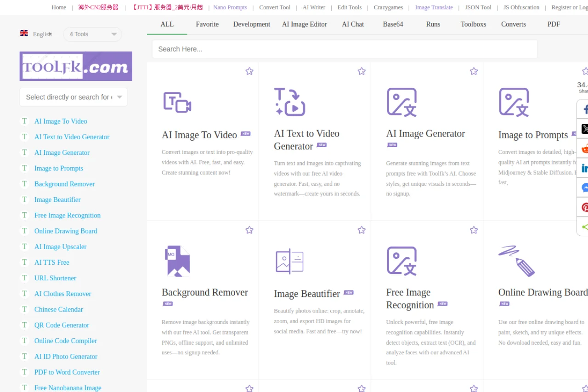Image resolution: width=588 pixels, height=392 pixels.
Task: Favorite AI Image To Video with star
Action: pos(249,71)
